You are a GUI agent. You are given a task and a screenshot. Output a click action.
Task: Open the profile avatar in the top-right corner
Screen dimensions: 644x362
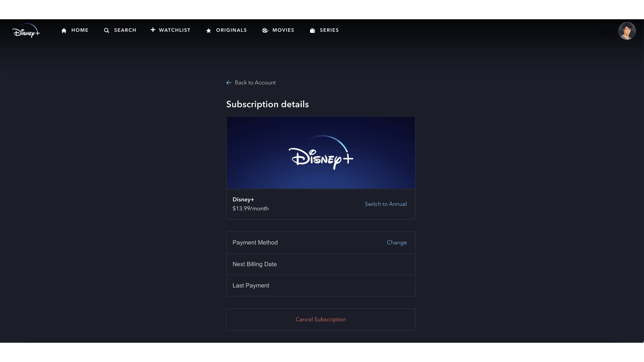tap(627, 30)
